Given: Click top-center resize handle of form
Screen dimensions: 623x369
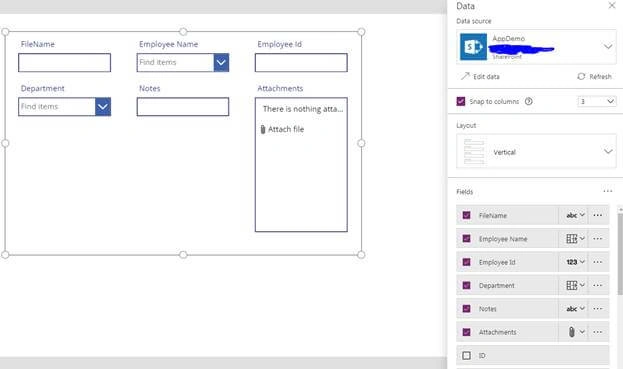Looking at the screenshot, I should click(183, 31).
